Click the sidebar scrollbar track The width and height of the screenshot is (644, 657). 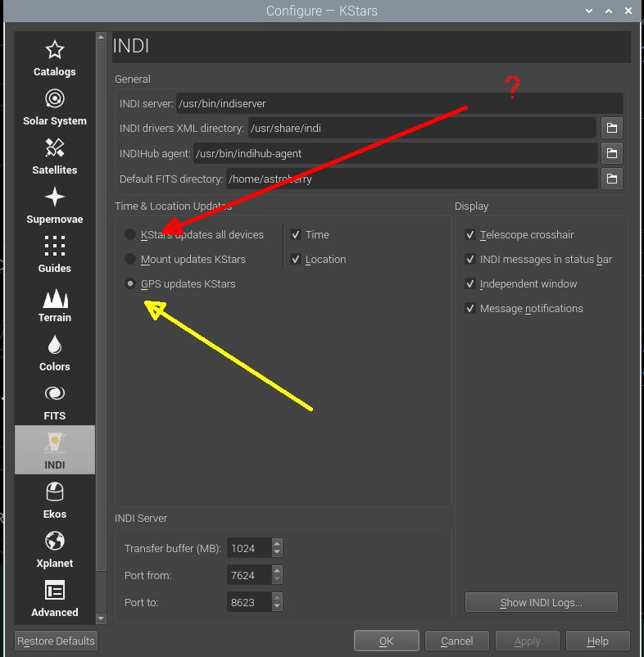coord(101,591)
